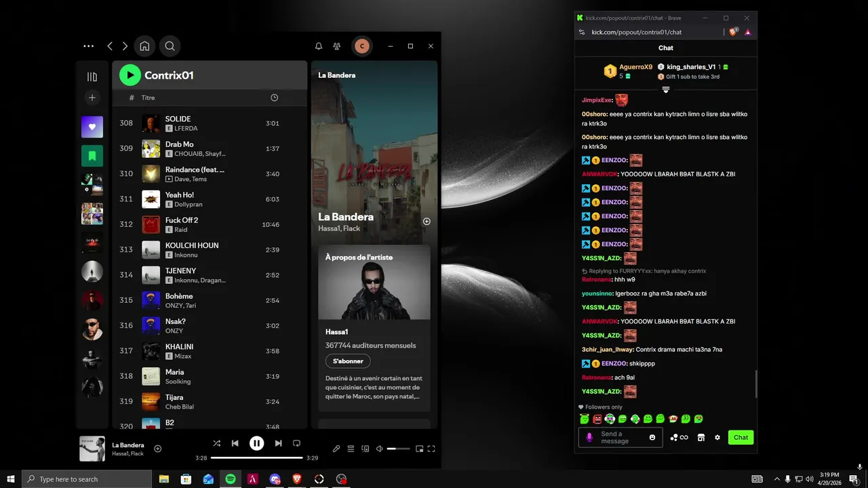Open the Kick shop icon
The height and width of the screenshot is (488, 868).
701,437
